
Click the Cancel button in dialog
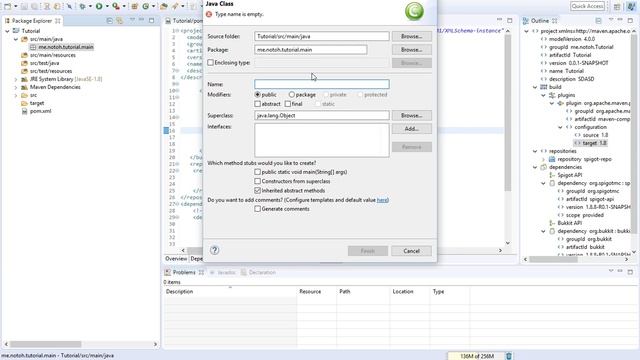[411, 251]
